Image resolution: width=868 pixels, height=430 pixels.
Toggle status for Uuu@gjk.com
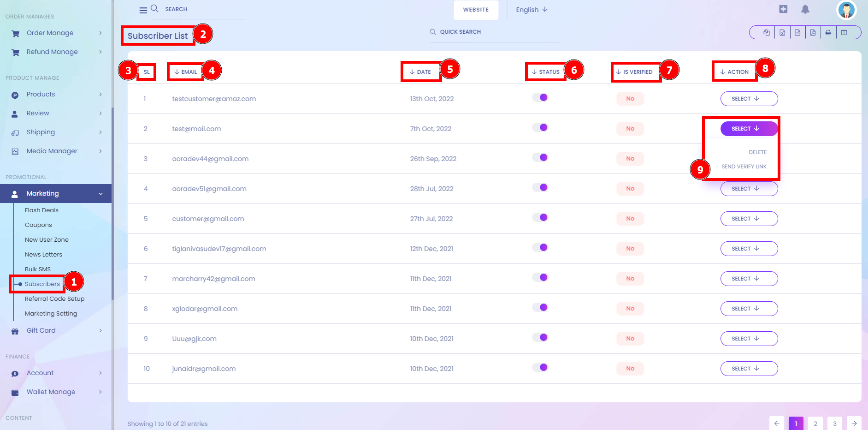click(x=540, y=337)
